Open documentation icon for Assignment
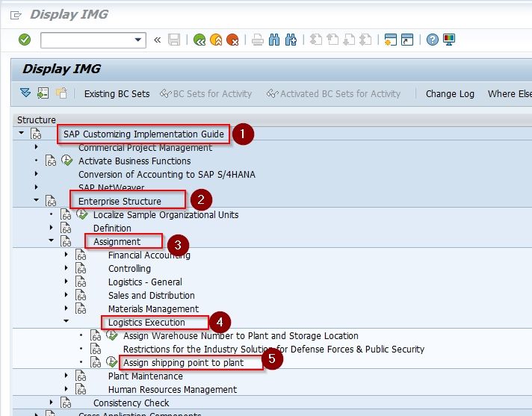 coord(66,241)
